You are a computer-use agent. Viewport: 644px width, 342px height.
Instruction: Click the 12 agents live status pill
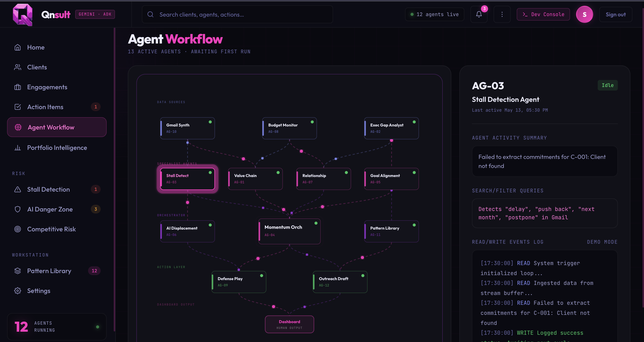point(434,14)
